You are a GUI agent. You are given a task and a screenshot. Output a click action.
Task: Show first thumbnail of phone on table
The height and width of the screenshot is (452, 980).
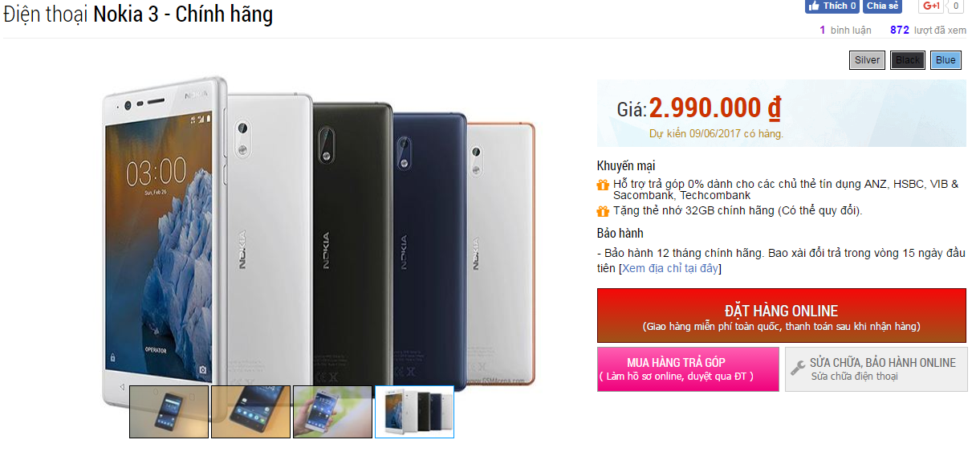click(x=169, y=412)
